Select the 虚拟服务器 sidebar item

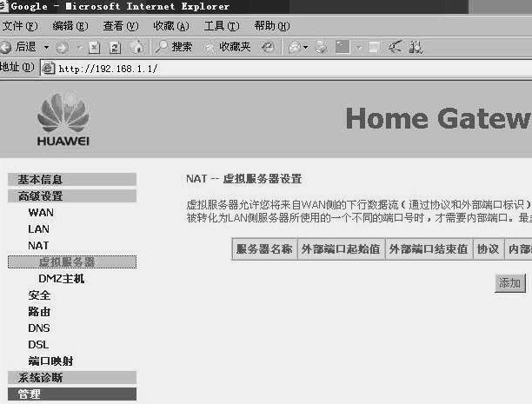pyautogui.click(x=72, y=262)
